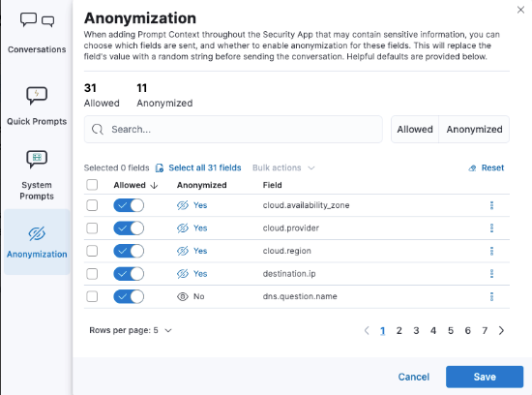Viewport: 532px width, 395px height.
Task: Toggle Allowed switch for cloud.provider
Action: click(129, 228)
